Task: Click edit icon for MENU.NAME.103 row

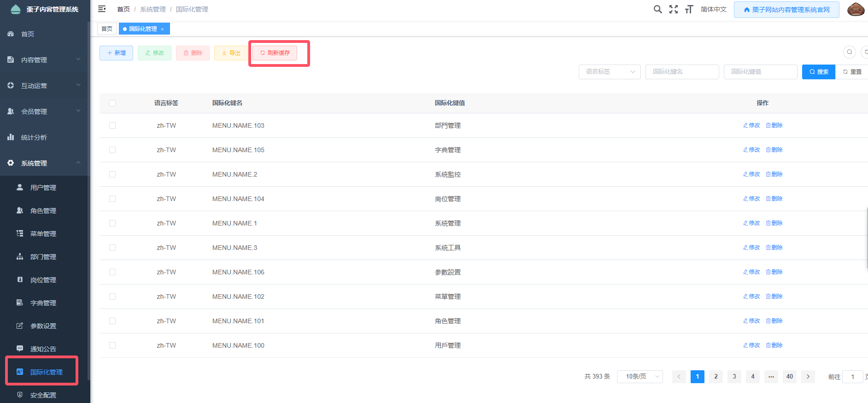Action: 751,125
